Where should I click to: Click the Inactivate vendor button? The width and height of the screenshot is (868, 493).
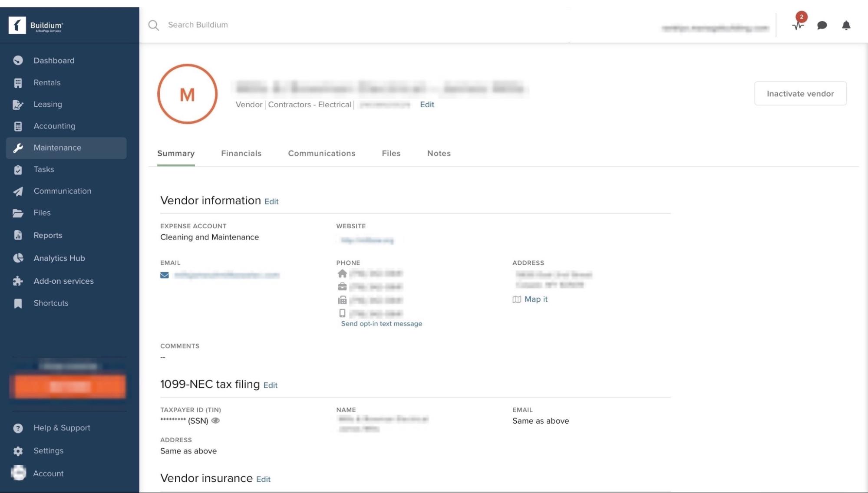[x=800, y=93]
